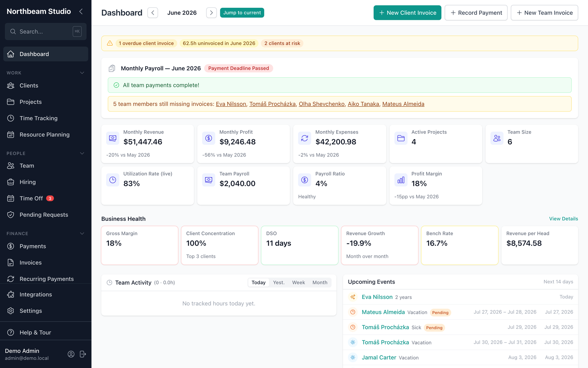This screenshot has height=368, width=588.
Task: Go to next month arrow
Action: (211, 13)
